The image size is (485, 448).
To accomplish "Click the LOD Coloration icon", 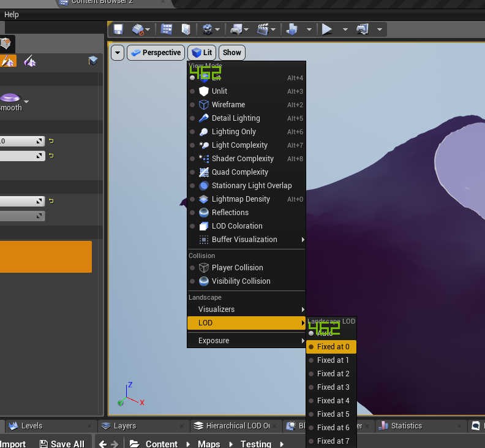I will (x=203, y=226).
